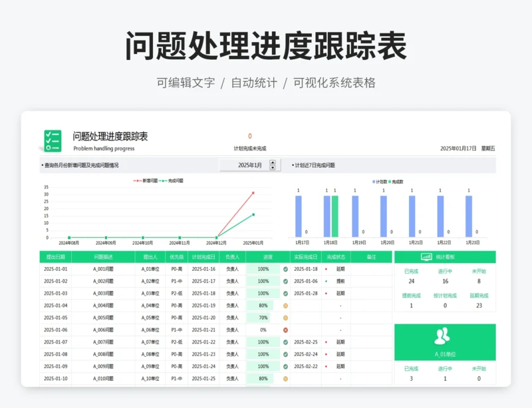This screenshot has height=408, width=532.
Task: Click the red 新增问题 legend marker
Action: point(138,181)
